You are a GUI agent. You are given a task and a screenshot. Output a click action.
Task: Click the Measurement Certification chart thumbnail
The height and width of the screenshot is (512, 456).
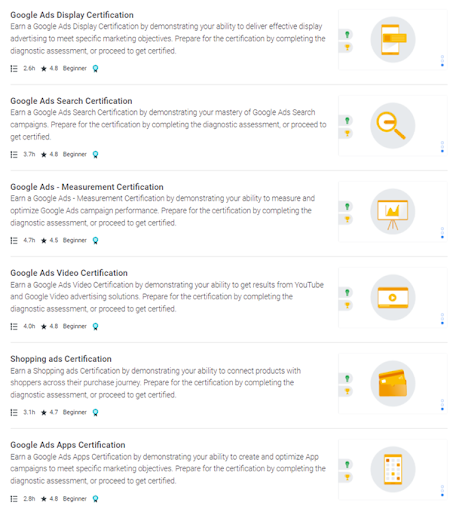(x=393, y=212)
